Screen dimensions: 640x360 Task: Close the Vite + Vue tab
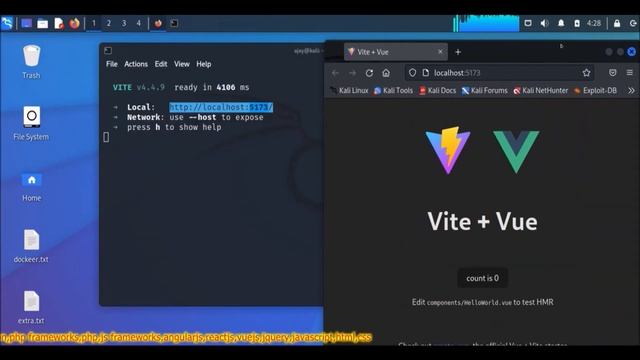coord(440,52)
